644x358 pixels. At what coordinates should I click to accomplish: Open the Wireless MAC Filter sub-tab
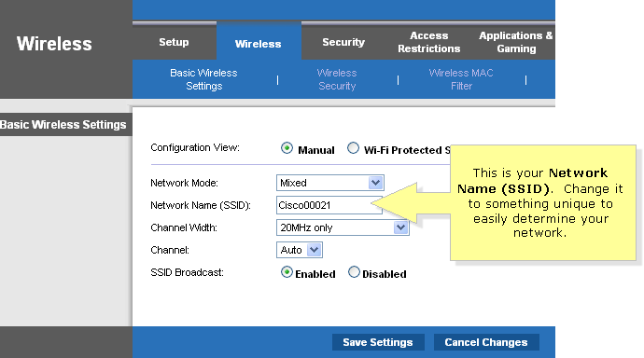pyautogui.click(x=461, y=79)
